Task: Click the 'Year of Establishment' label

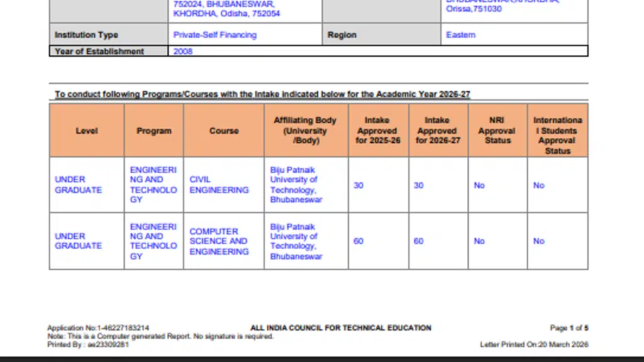Action: click(x=99, y=52)
